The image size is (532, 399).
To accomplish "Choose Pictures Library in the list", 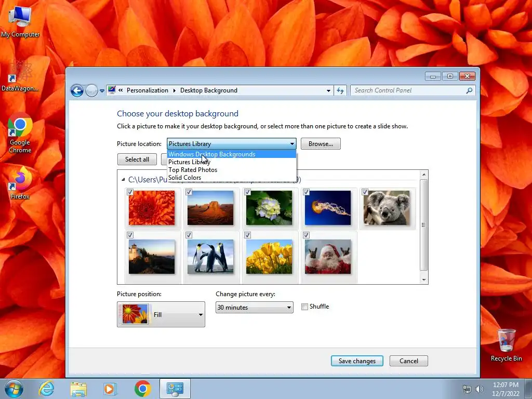I will (x=232, y=162).
